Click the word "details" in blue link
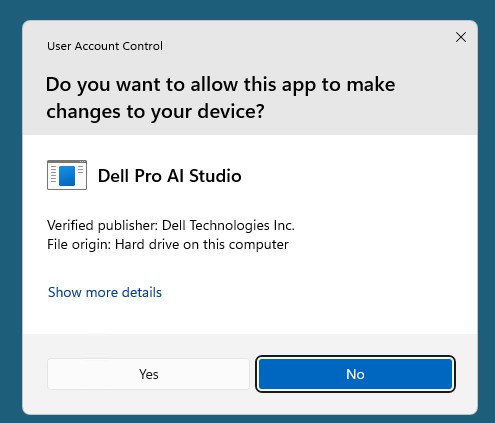The height and width of the screenshot is (423, 495). (142, 292)
